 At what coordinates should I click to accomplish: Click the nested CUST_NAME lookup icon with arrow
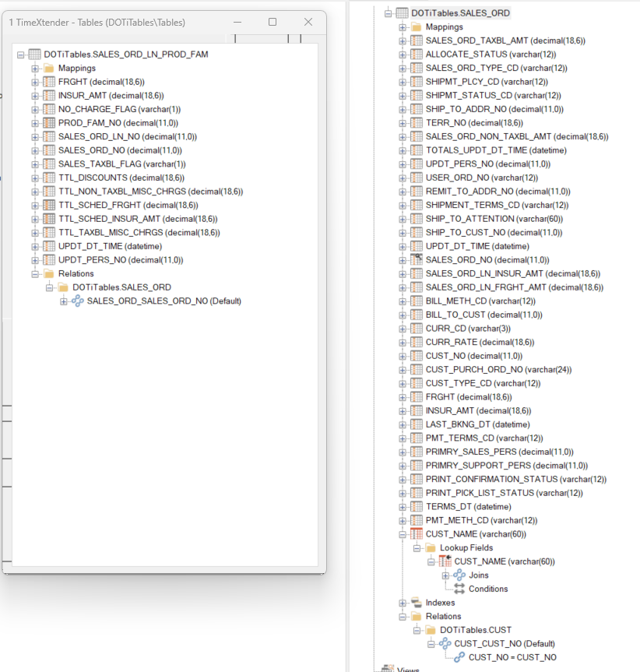445,561
